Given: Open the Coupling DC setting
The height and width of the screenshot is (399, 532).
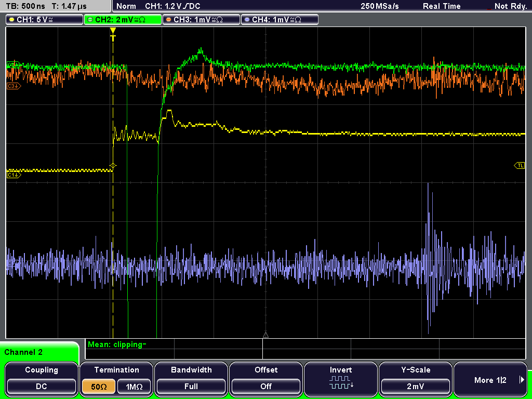Looking at the screenshot, I should [x=42, y=379].
